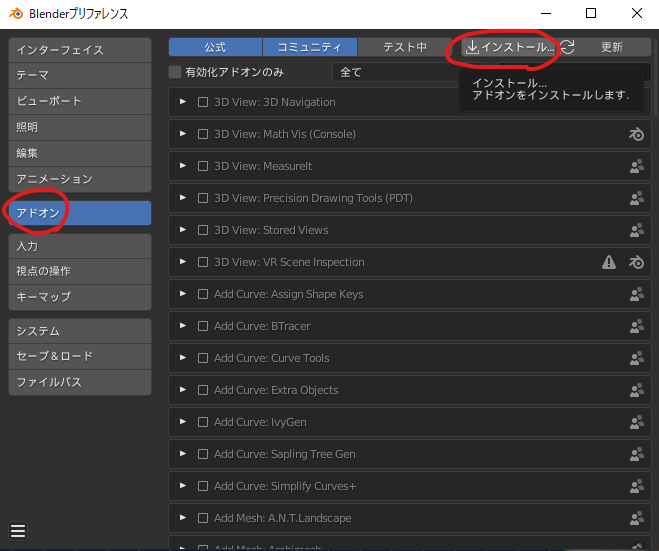
Task: Click community icon on MeasureIt row
Action: [x=636, y=166]
